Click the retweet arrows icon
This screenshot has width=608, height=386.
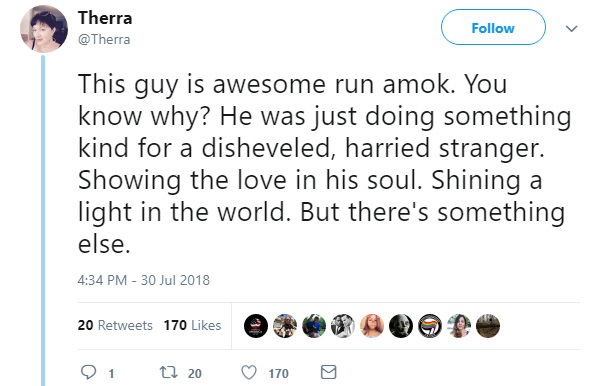169,372
